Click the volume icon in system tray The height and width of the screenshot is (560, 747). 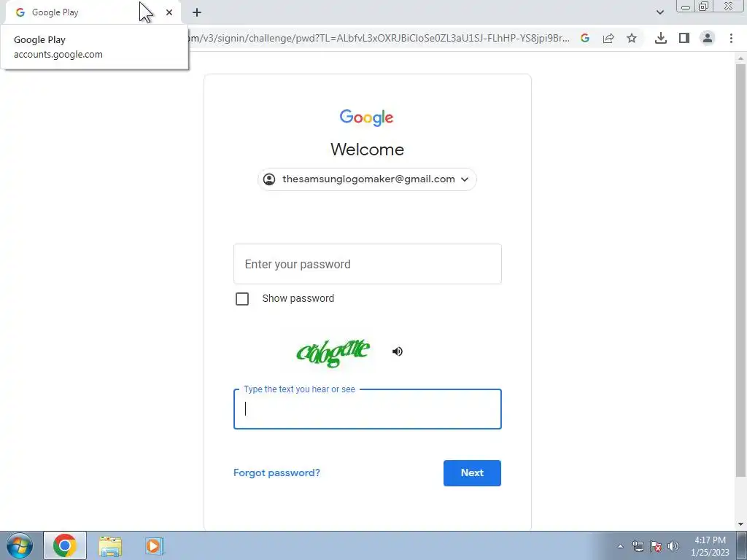click(673, 546)
